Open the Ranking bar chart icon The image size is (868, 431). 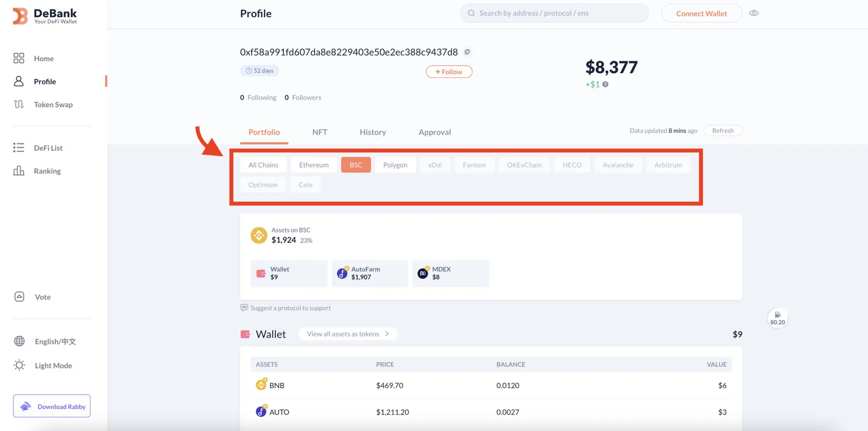(19, 171)
